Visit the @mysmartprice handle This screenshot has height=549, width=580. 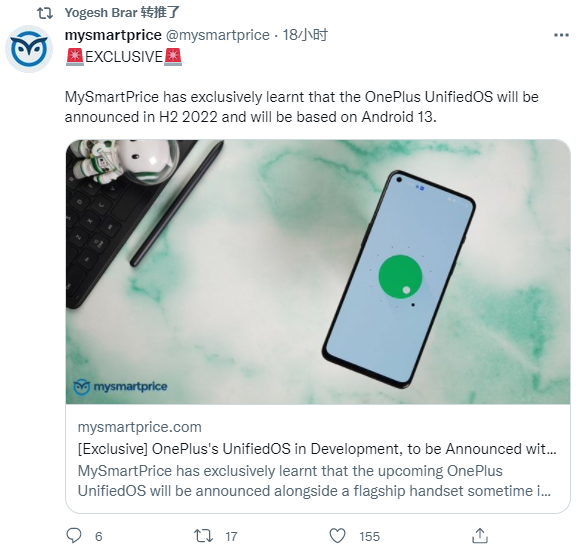(x=218, y=35)
